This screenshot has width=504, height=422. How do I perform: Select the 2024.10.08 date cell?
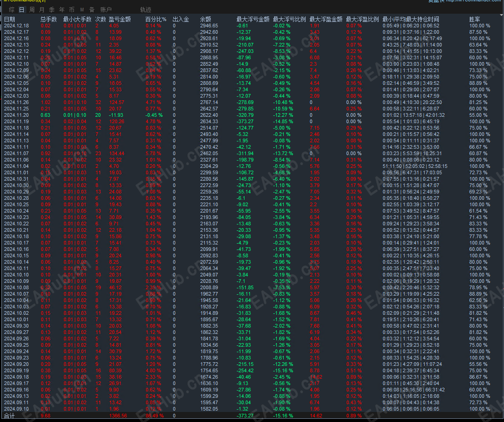click(16, 287)
